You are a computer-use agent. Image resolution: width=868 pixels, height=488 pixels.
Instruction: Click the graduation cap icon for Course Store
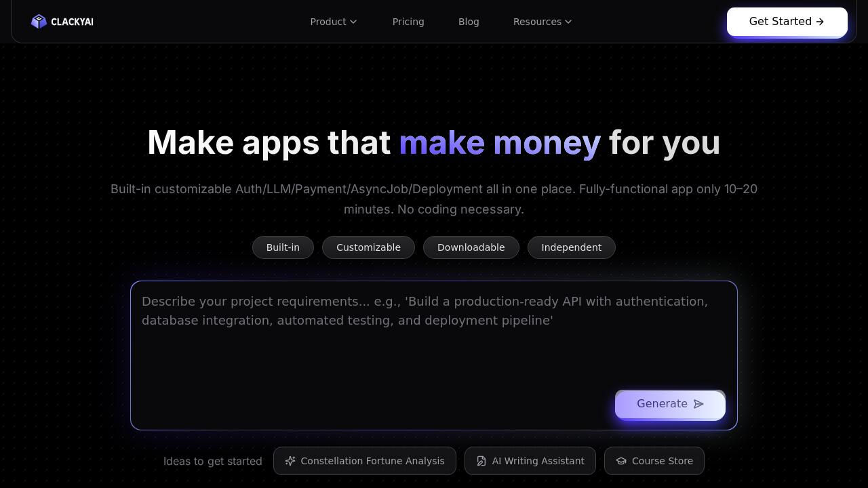pyautogui.click(x=621, y=461)
